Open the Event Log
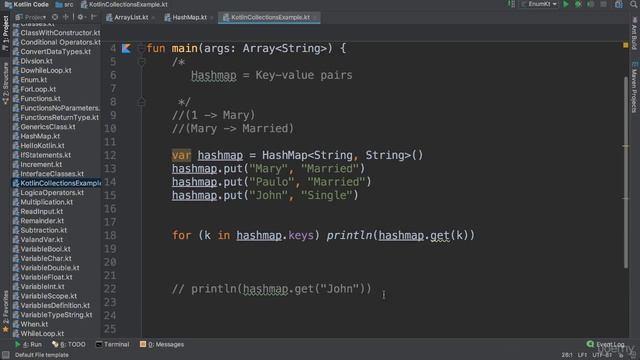Viewport: 640px width, 360px height. tap(606, 344)
